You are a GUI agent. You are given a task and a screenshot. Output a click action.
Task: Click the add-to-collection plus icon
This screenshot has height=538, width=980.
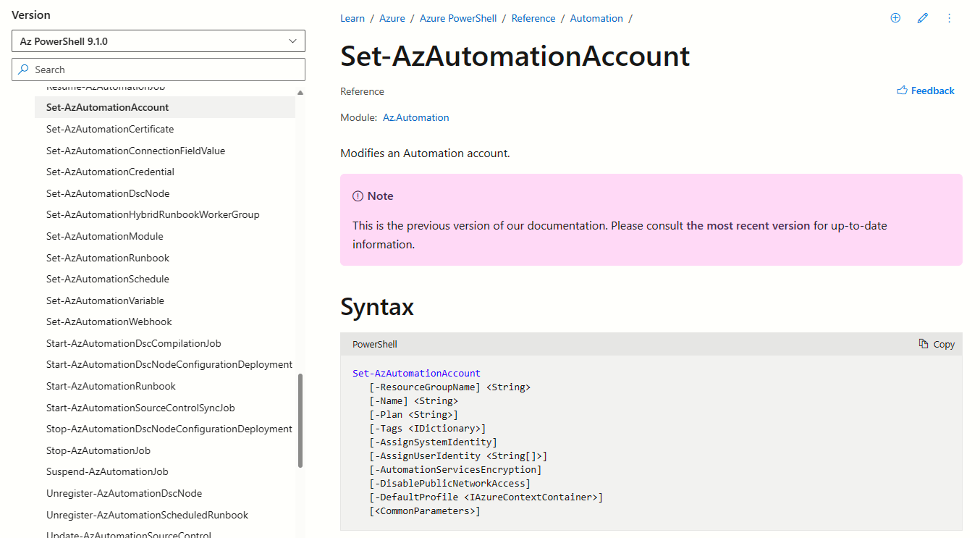coord(895,17)
